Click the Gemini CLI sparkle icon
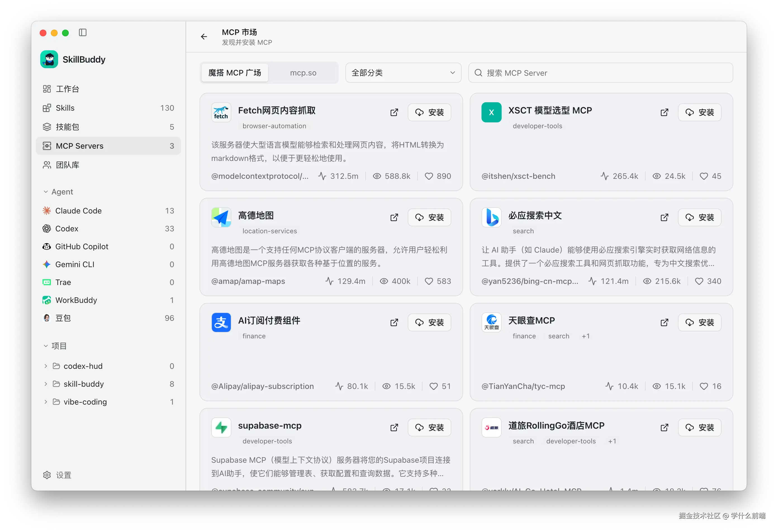Viewport: 778px width, 532px height. (47, 265)
